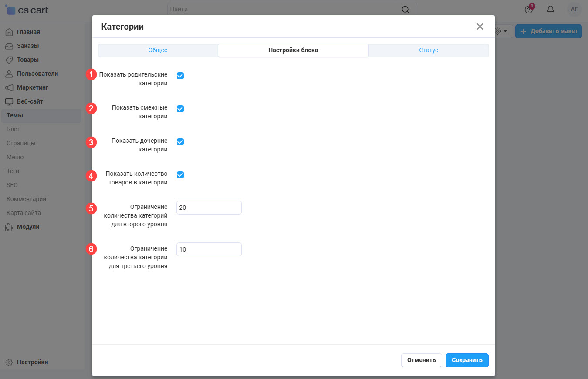This screenshot has width=588, height=379.
Task: Click the Products tag icon
Action: pos(9,60)
